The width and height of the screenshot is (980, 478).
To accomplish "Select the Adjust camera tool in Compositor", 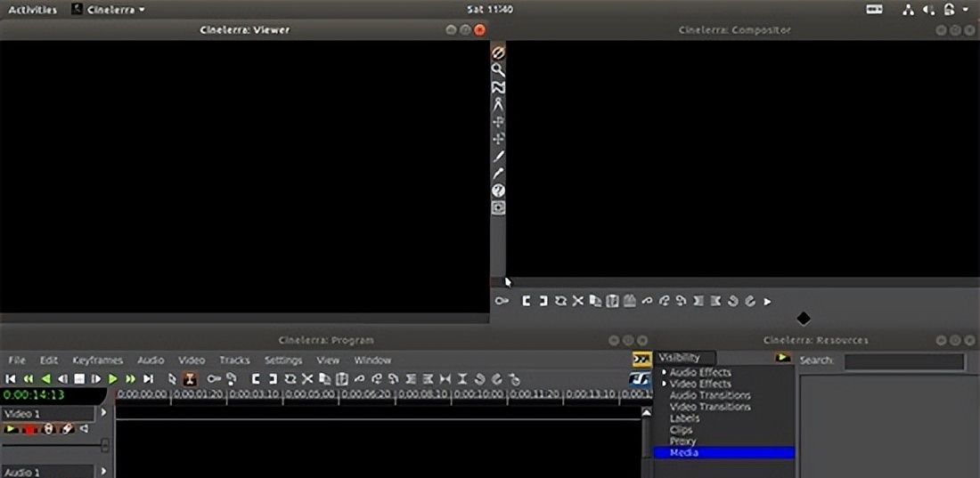I will [x=498, y=122].
